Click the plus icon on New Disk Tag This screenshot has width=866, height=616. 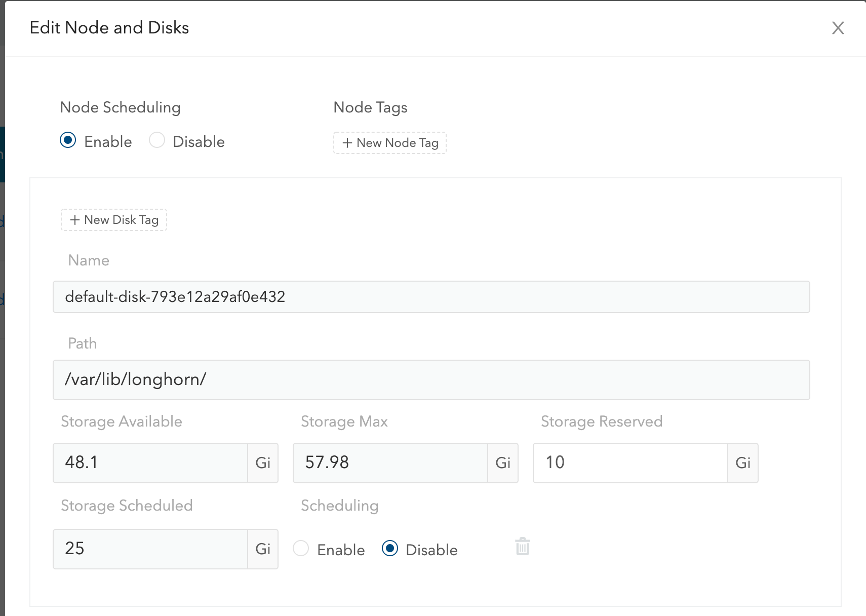click(x=75, y=220)
